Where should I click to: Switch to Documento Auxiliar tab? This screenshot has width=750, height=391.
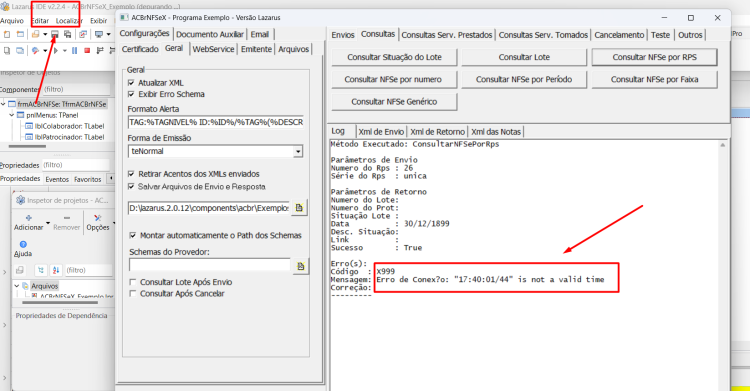(x=210, y=34)
